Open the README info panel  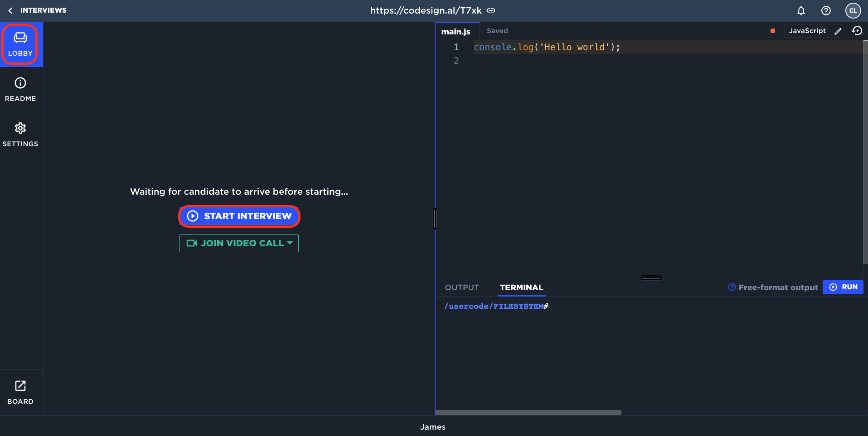point(20,89)
